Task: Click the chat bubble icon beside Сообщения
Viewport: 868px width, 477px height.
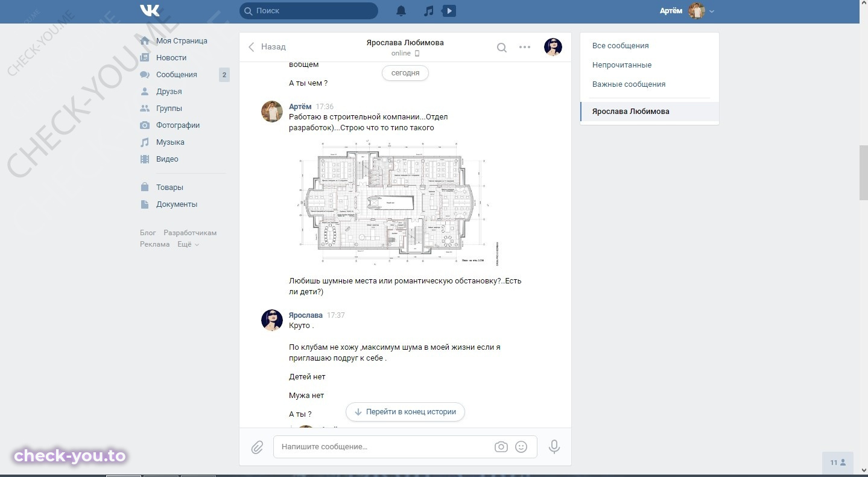Action: tap(145, 75)
